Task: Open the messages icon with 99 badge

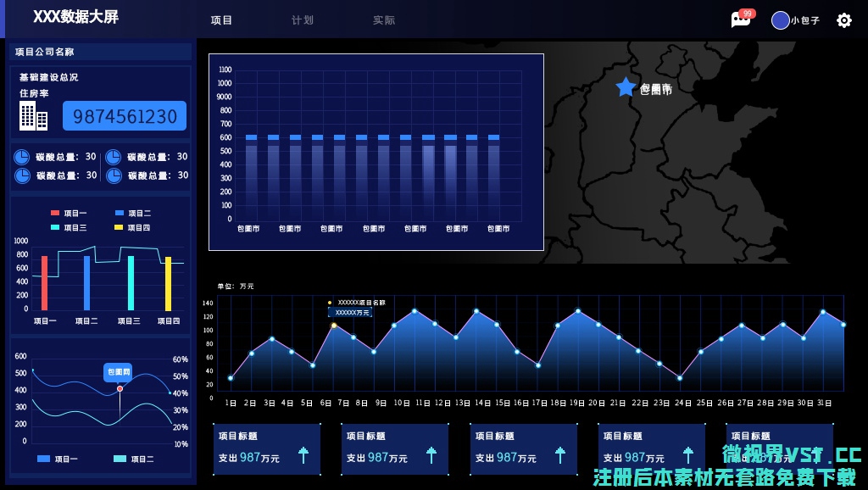Action: 741,20
